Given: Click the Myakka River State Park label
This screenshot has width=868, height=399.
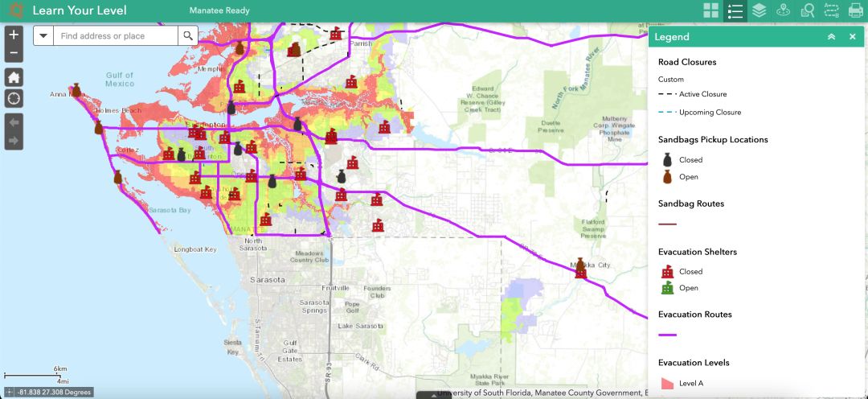Looking at the screenshot, I should [x=488, y=380].
